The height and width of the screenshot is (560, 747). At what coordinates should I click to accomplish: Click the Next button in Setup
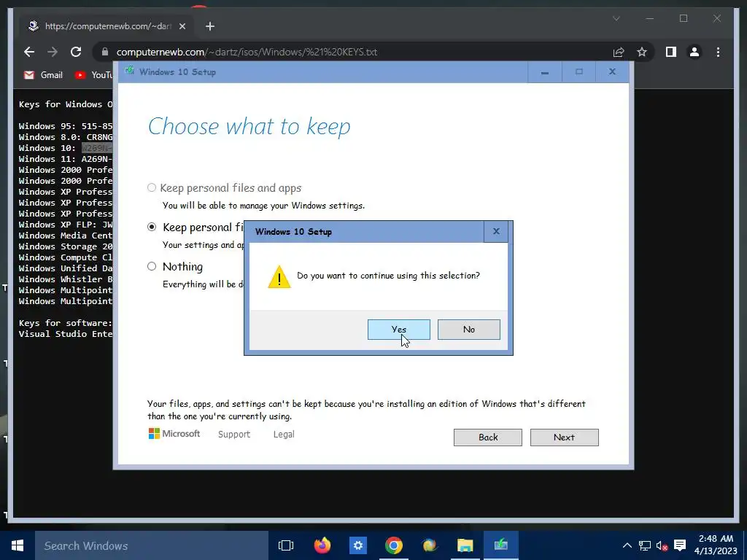(564, 437)
